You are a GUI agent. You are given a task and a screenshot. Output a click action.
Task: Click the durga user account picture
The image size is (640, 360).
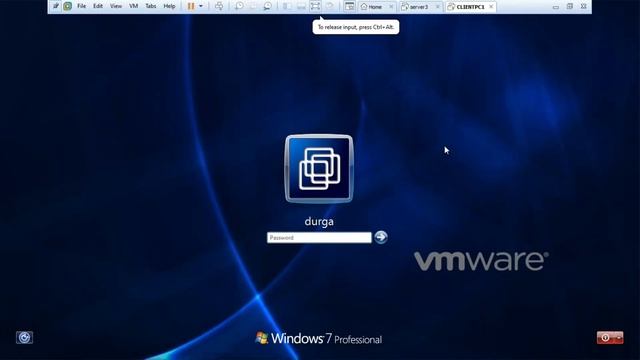tap(319, 169)
